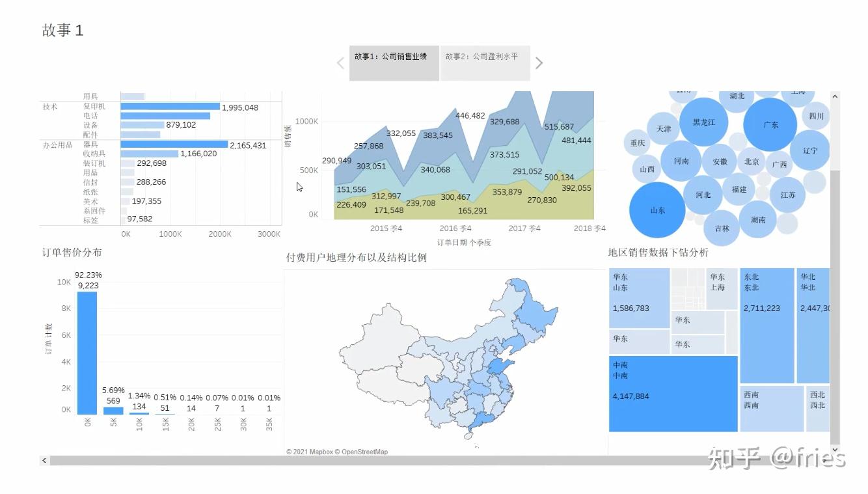Select the 黑龙江 bubble
868x494 pixels.
(x=704, y=122)
